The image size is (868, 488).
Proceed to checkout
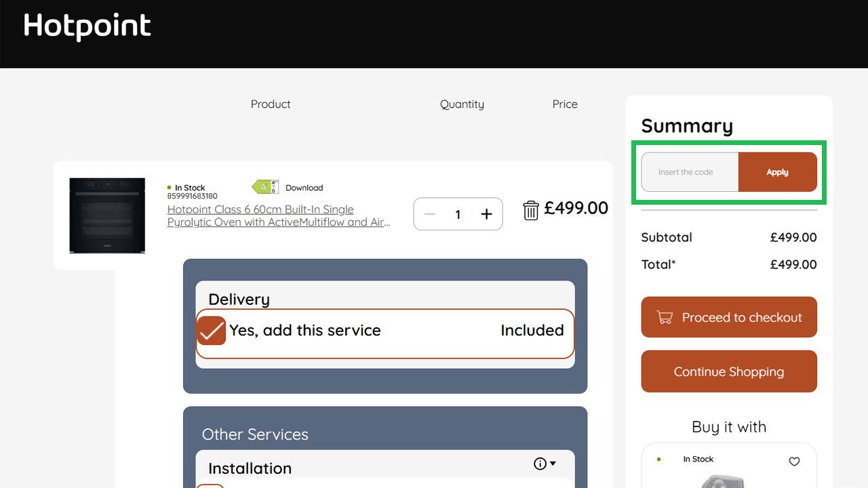pos(729,317)
